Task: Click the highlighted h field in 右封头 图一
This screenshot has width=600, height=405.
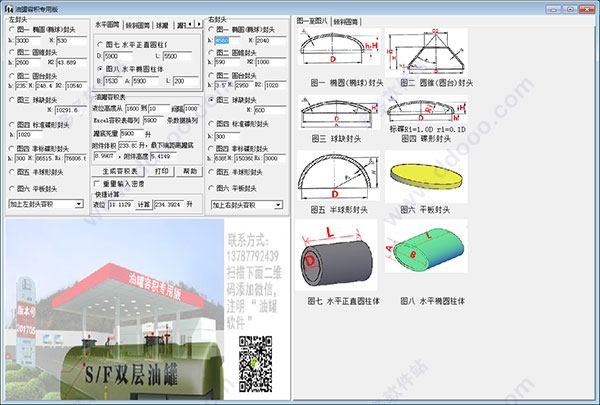Action: pyautogui.click(x=227, y=41)
